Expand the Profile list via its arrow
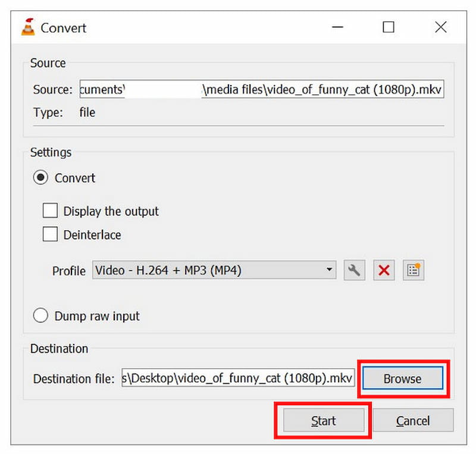 tap(329, 271)
